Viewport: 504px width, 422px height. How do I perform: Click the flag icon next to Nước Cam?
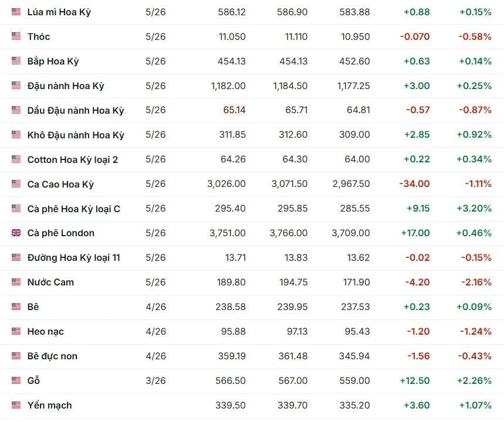pyautogui.click(x=16, y=283)
